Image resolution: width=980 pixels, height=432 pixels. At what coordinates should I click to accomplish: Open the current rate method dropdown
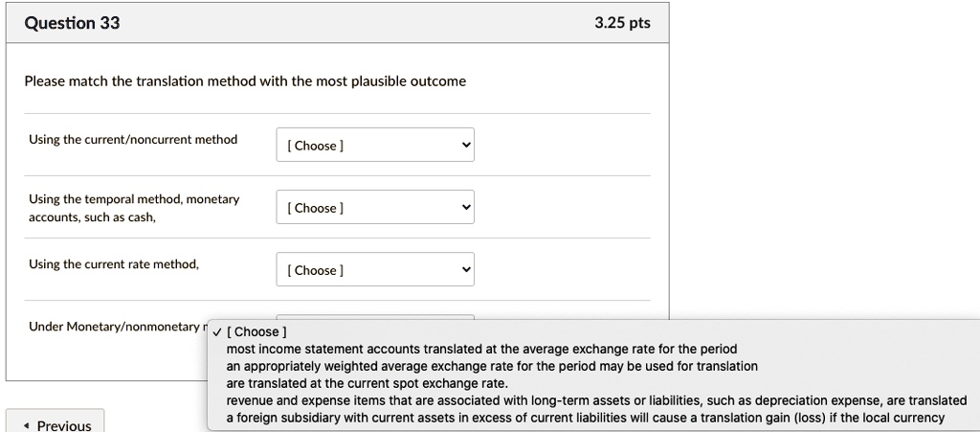[374, 270]
